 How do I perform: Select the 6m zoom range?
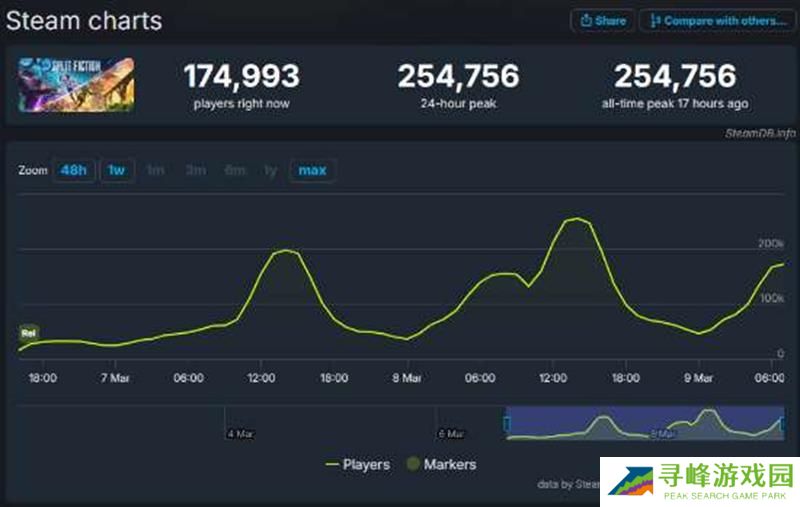pyautogui.click(x=235, y=170)
